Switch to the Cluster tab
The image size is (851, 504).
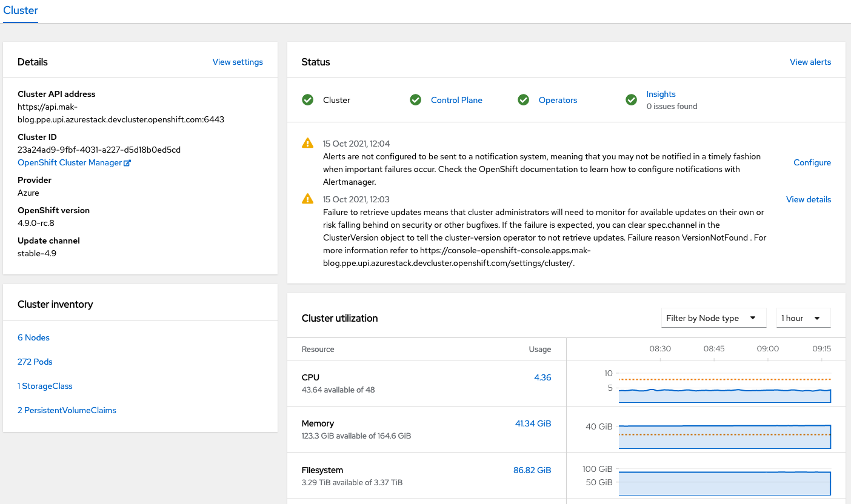coord(21,10)
